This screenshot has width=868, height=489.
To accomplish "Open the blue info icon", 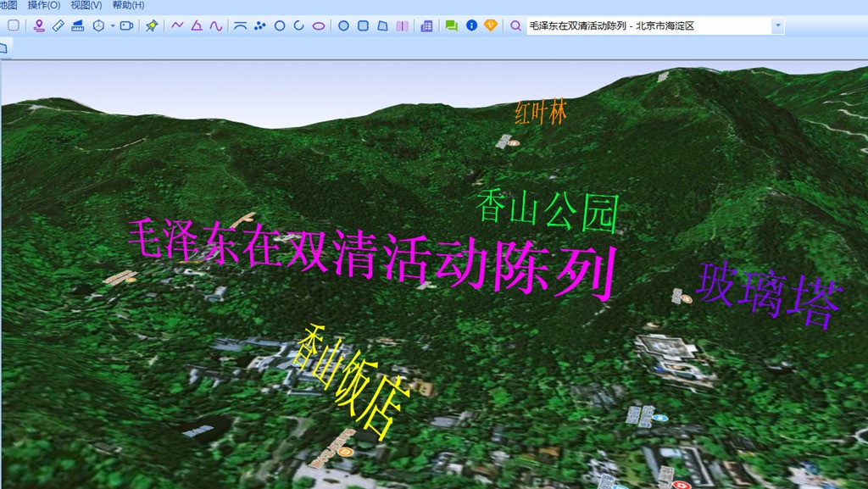I will pos(471,25).
